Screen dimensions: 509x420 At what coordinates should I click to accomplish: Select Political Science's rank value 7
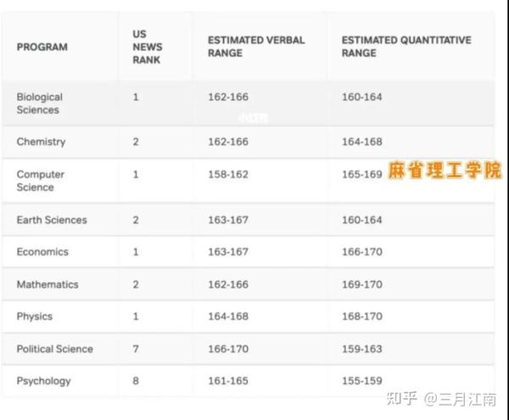(x=136, y=349)
